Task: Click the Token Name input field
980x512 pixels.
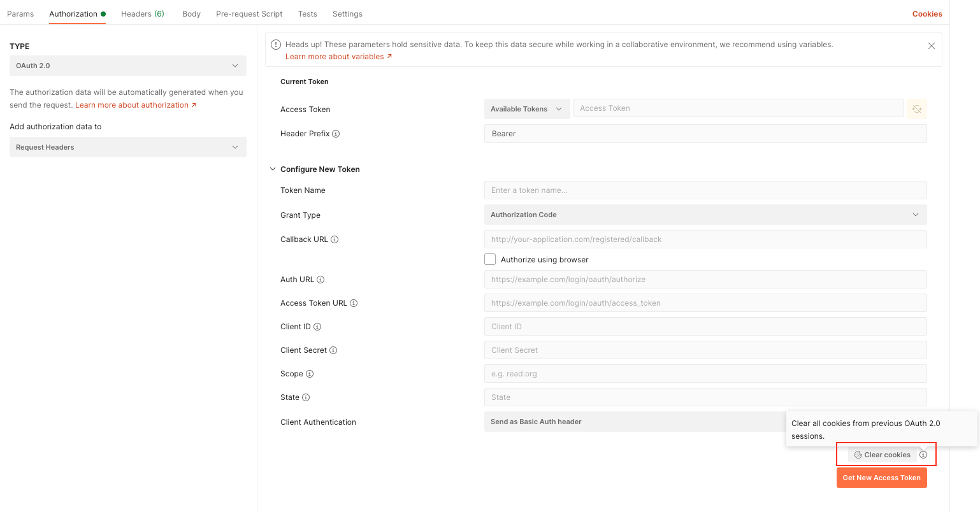Action: pyautogui.click(x=705, y=190)
